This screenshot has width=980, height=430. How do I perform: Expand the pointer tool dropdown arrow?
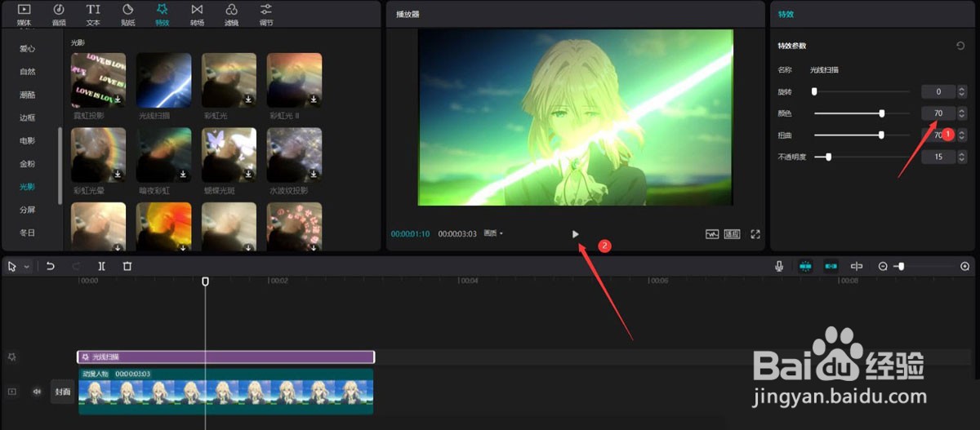coord(26,267)
